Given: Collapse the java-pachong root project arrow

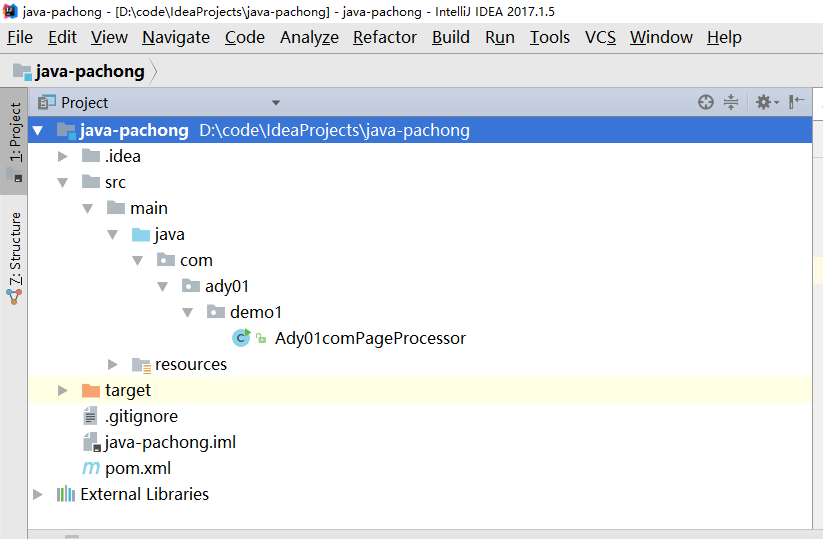Looking at the screenshot, I should click(38, 130).
